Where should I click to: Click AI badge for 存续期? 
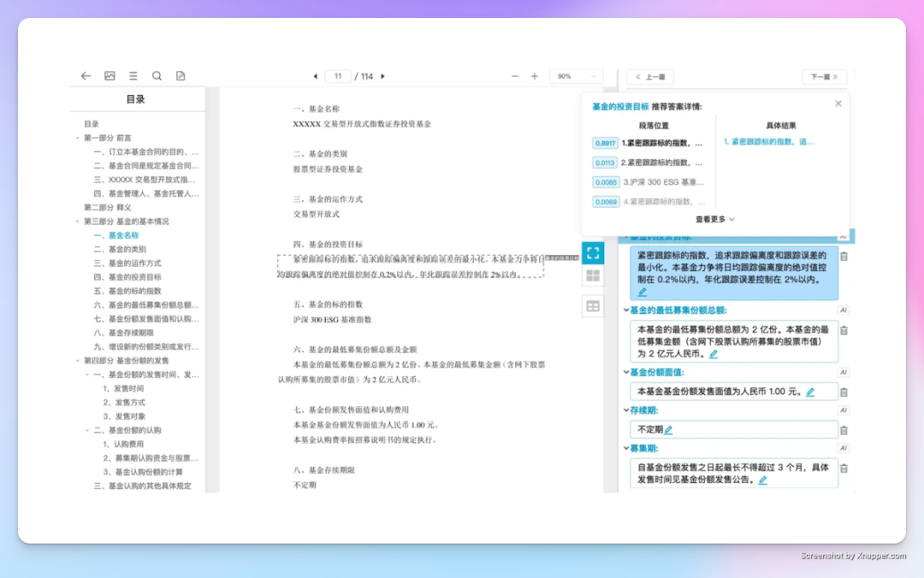(x=844, y=410)
